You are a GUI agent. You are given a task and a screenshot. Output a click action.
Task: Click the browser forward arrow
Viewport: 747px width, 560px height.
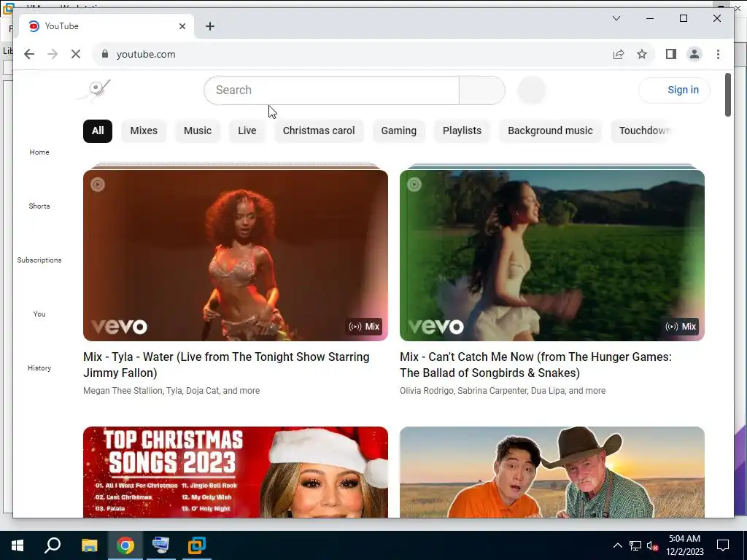click(x=53, y=54)
